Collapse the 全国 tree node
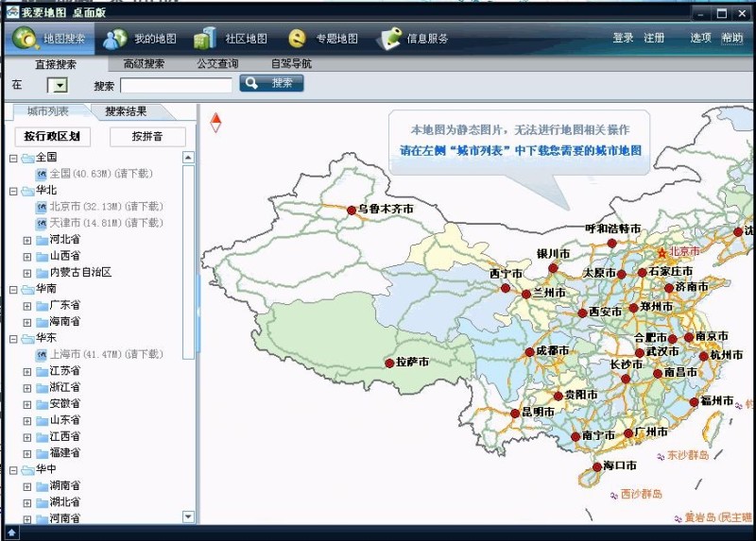Image resolution: width=756 pixels, height=541 pixels. tap(13, 158)
